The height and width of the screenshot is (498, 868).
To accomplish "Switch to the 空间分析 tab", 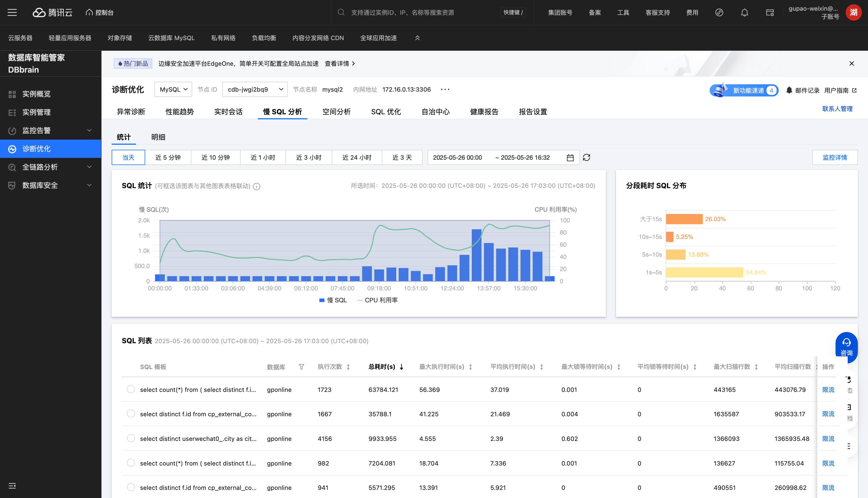I will [x=336, y=112].
